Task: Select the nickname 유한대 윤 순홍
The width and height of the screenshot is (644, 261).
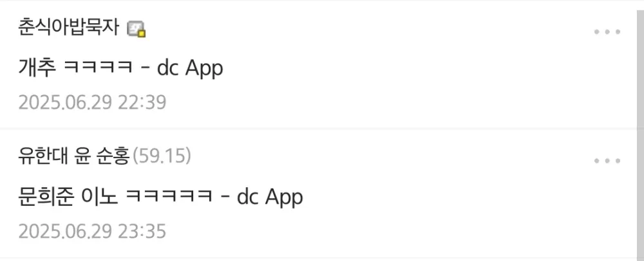Action: [74, 156]
